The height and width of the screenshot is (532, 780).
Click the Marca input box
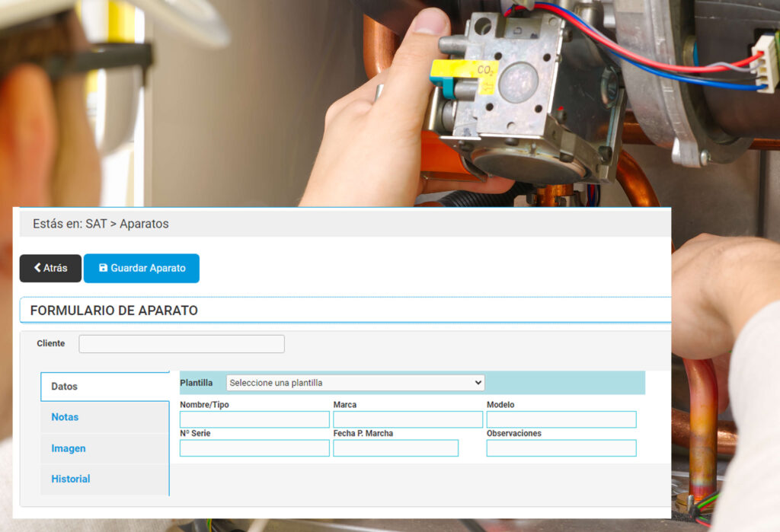click(x=408, y=419)
